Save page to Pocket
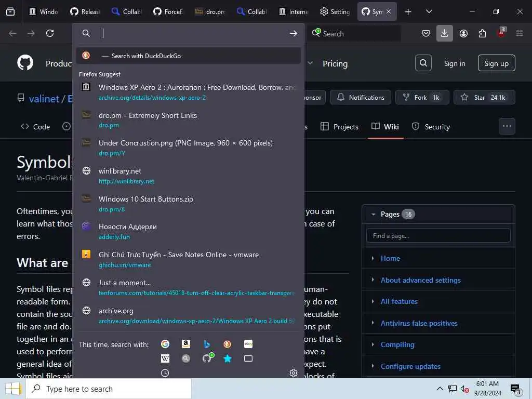Screen dimensions: 532x399 click(x=426, y=33)
